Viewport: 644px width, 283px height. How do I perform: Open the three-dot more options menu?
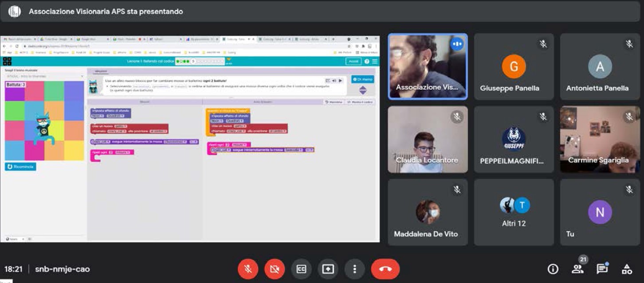coord(354,269)
